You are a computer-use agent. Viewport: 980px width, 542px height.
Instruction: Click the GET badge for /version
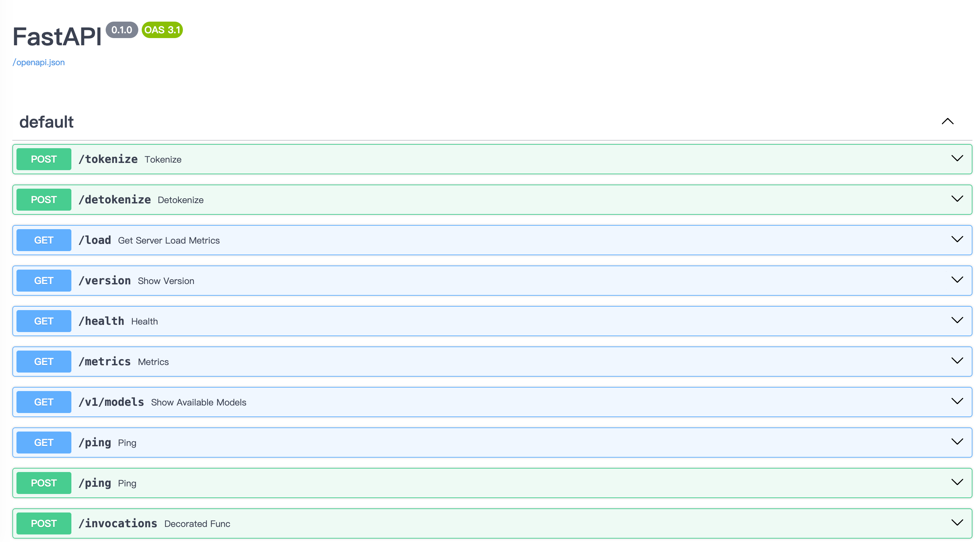point(44,281)
